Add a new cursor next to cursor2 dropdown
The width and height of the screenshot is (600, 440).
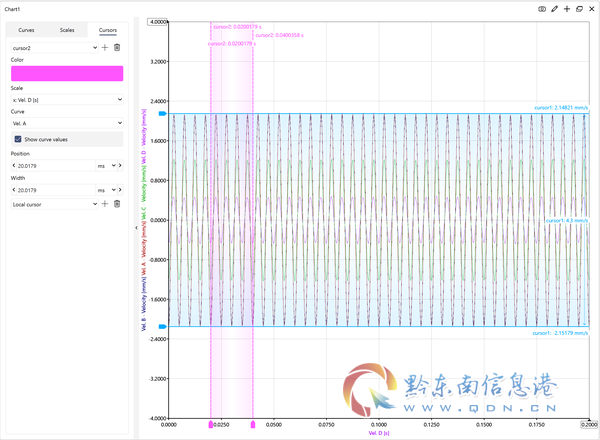pos(105,47)
